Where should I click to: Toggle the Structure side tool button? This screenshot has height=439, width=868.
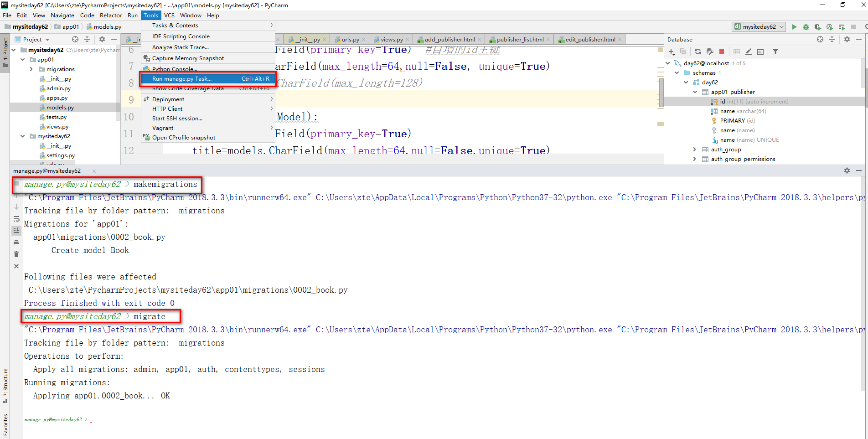pyautogui.click(x=5, y=386)
